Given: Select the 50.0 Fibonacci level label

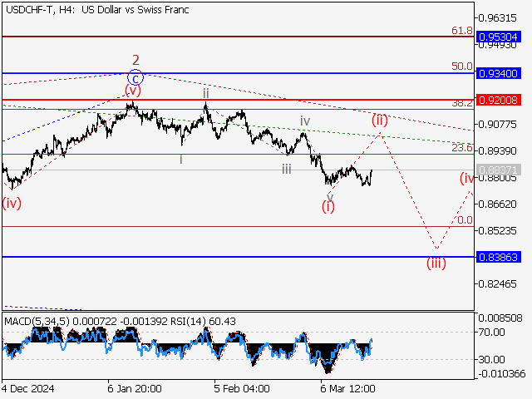Looking at the screenshot, I should point(462,66).
